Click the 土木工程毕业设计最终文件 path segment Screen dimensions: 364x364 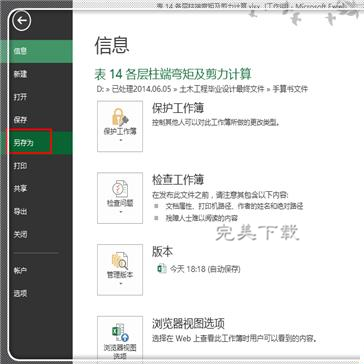[222, 89]
